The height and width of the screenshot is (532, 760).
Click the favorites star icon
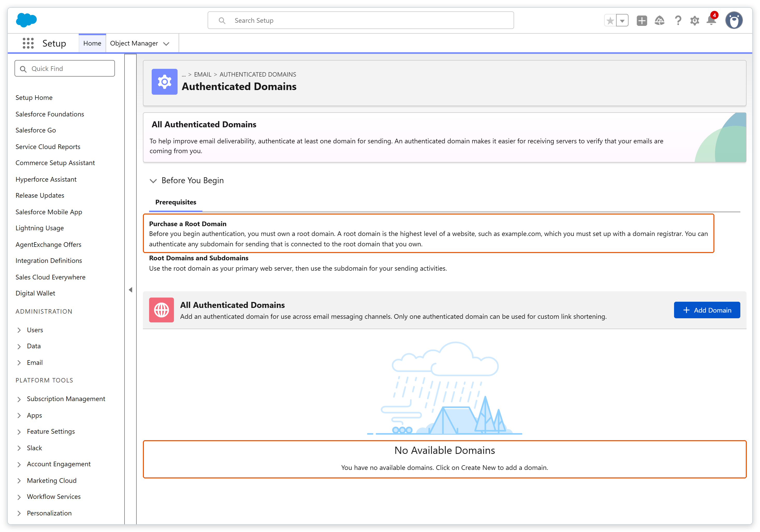(610, 20)
